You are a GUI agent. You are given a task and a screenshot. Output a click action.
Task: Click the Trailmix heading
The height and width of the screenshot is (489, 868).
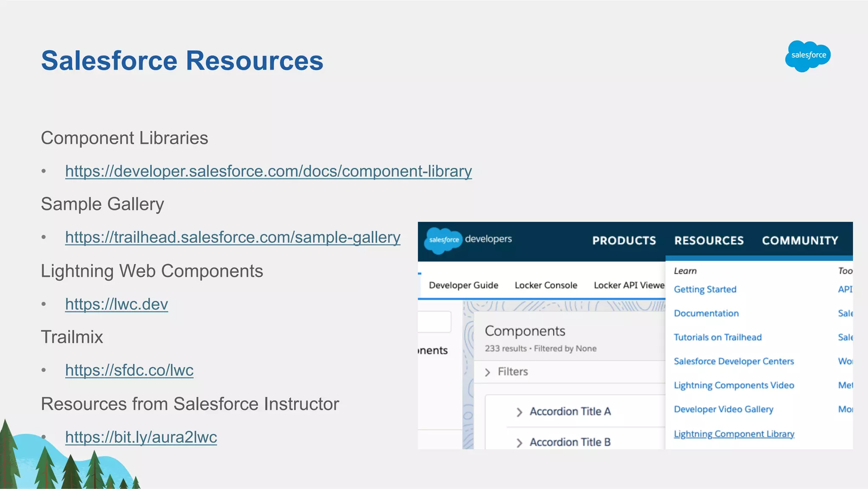tap(72, 337)
